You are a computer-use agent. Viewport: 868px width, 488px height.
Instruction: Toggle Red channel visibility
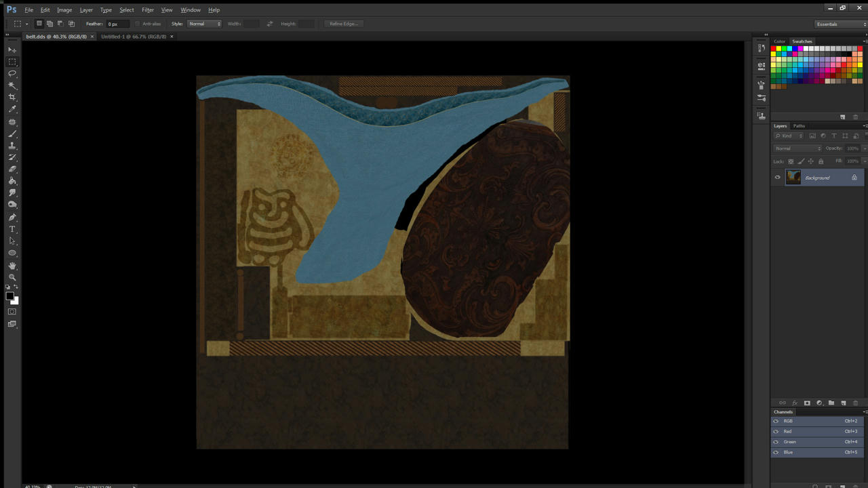776,431
